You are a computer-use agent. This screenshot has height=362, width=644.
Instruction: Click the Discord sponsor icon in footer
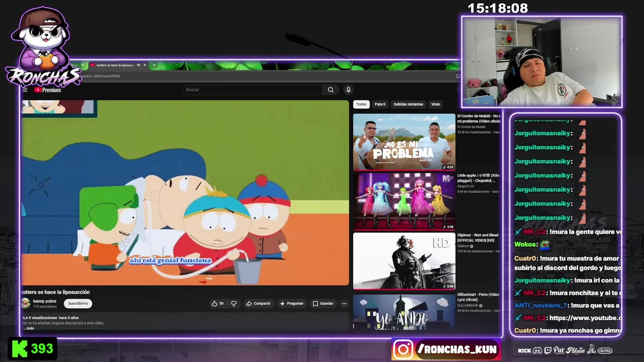(537, 350)
